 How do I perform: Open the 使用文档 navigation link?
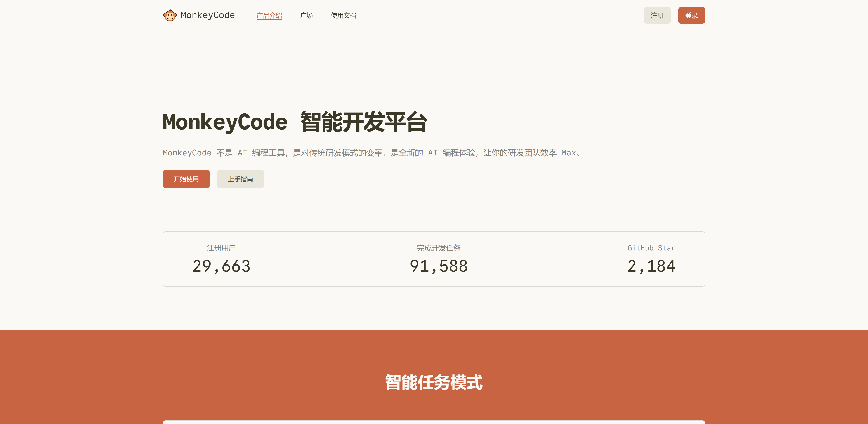(x=343, y=16)
